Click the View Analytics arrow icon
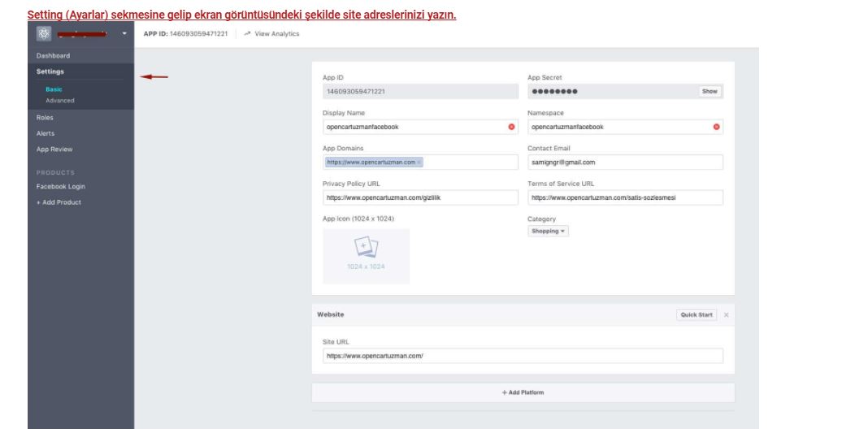The image size is (868, 442). 247,34
